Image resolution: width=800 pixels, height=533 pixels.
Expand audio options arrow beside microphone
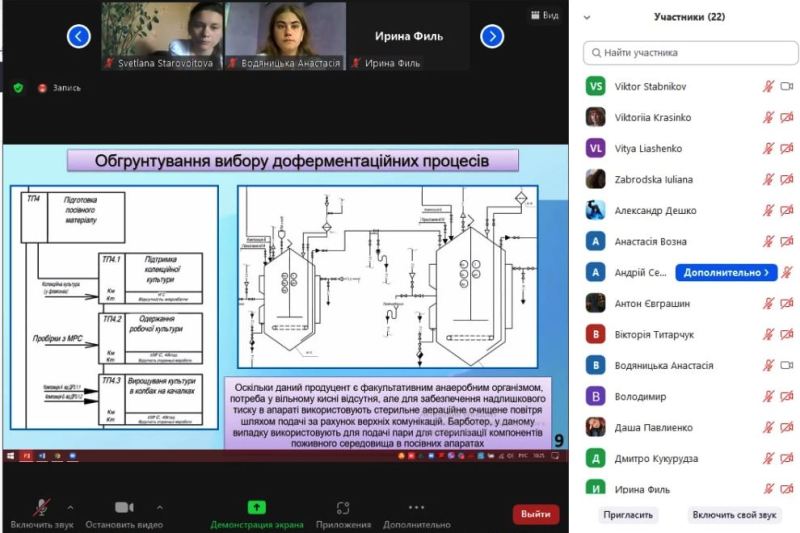coord(70,507)
